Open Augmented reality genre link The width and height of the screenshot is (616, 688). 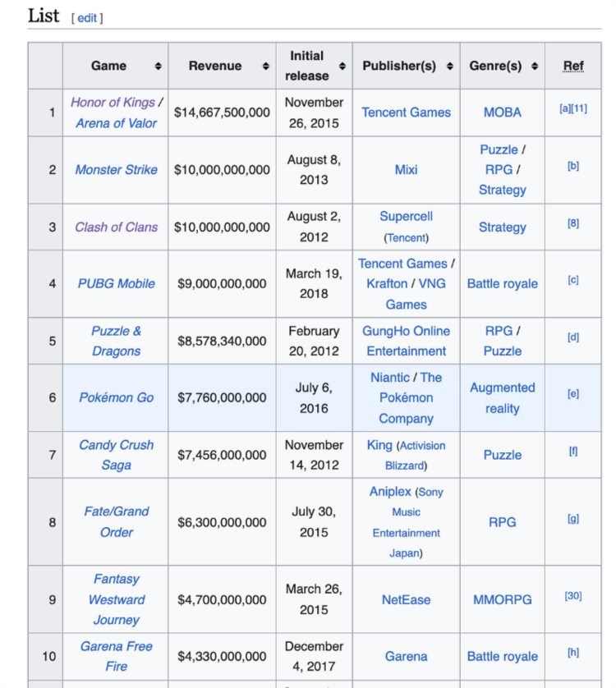[502, 397]
